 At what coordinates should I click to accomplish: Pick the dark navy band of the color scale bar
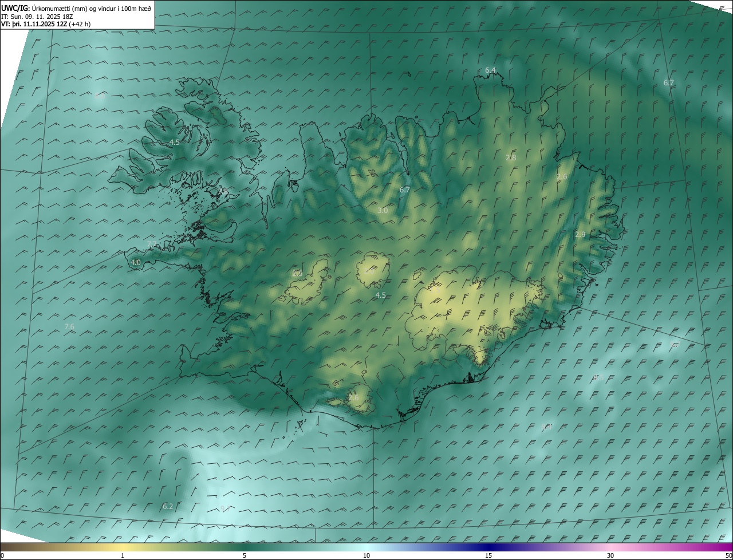point(488,547)
